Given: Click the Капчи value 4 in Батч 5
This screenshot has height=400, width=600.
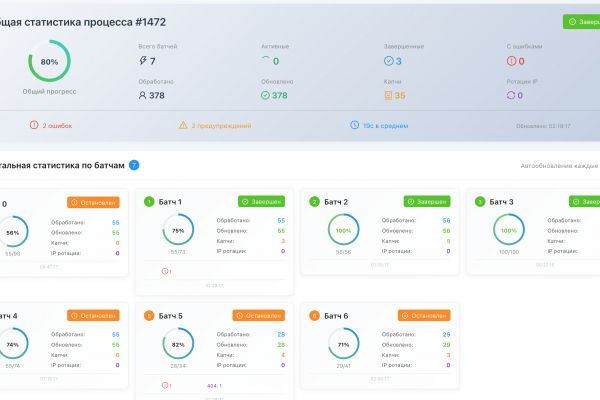Looking at the screenshot, I should click(x=283, y=355).
